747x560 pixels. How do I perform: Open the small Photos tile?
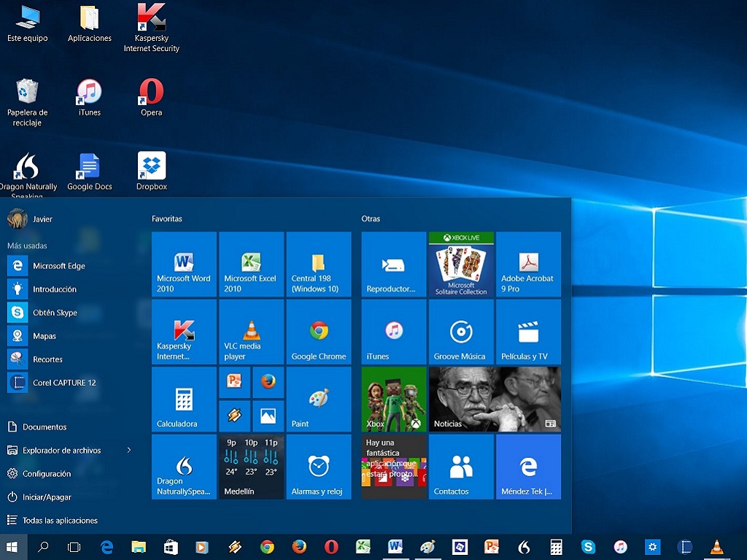pyautogui.click(x=268, y=416)
